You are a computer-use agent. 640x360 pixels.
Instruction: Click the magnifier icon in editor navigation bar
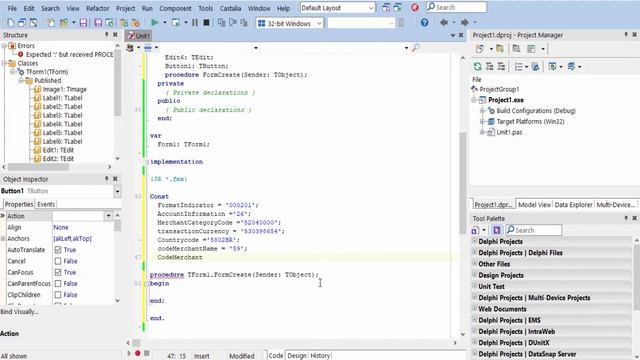pos(416,48)
